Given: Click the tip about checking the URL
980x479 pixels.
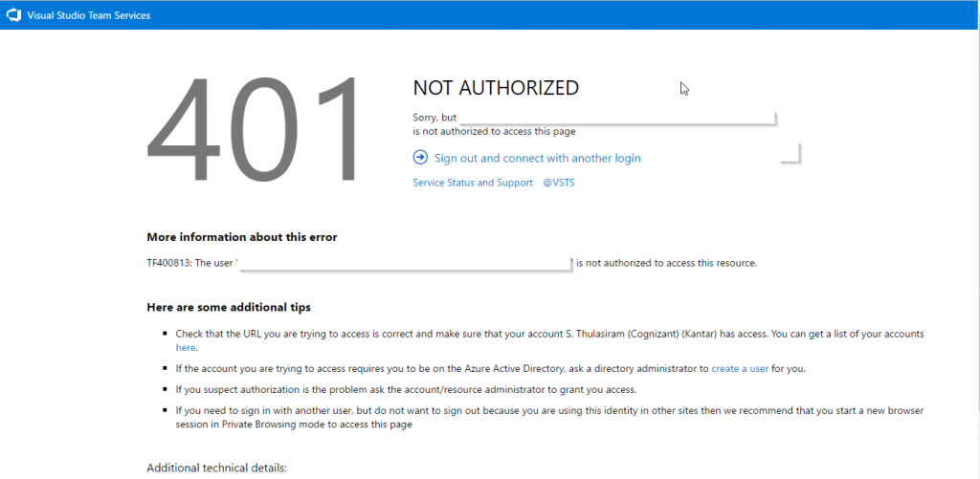Looking at the screenshot, I should pyautogui.click(x=549, y=341).
